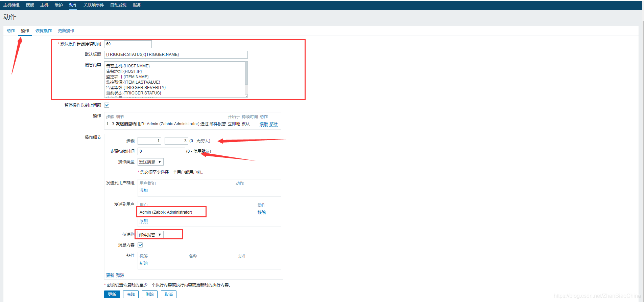Open the 关联项事件 menu item
This screenshot has height=302, width=644.
pos(94,5)
